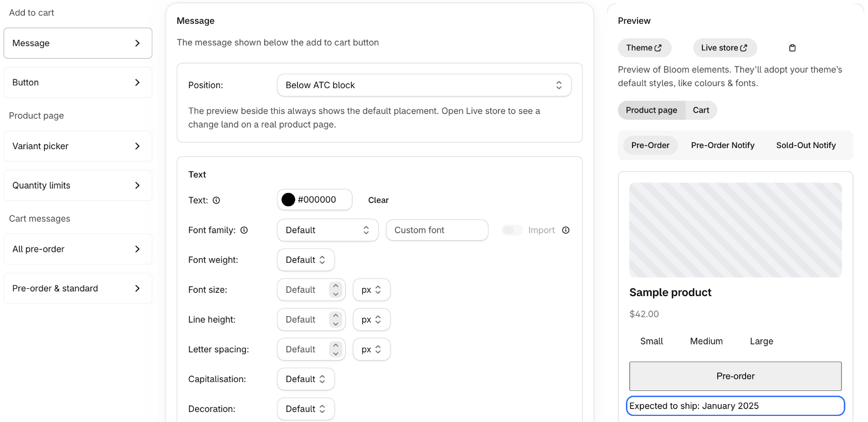This screenshot has width=868, height=422.
Task: Open the Font size px unit dropdown
Action: pyautogui.click(x=372, y=290)
